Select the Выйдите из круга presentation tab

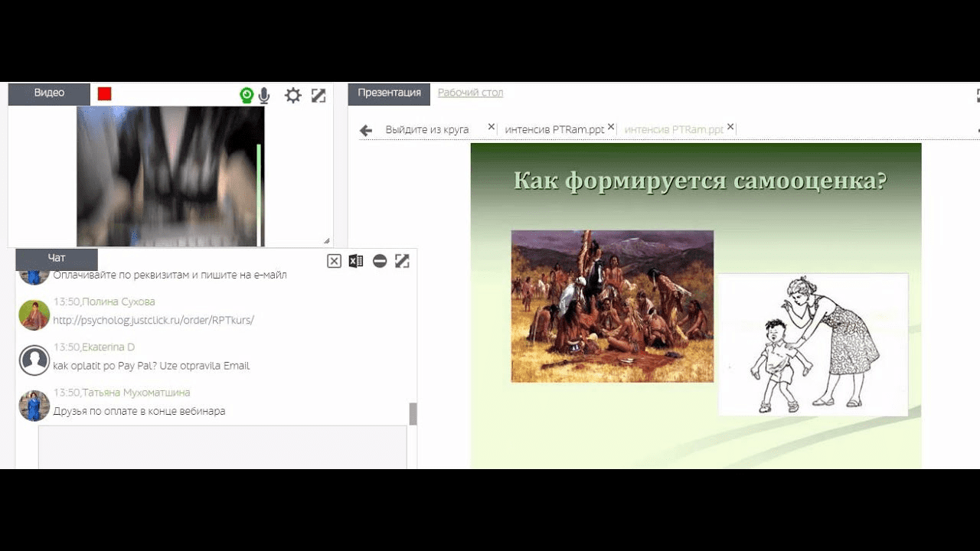tap(426, 130)
